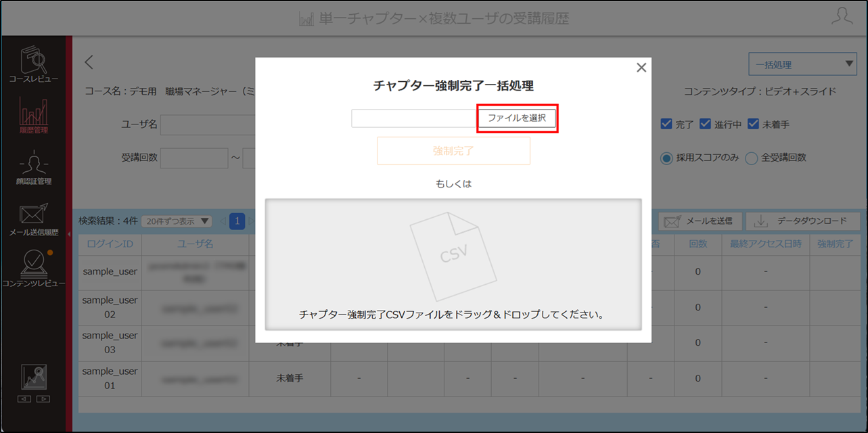
Task: Click the user profile icon in header
Action: (x=842, y=17)
